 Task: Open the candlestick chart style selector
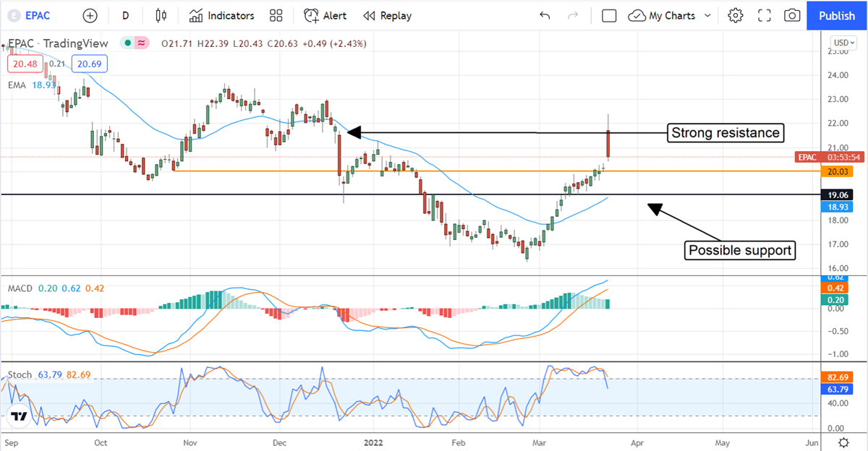pos(161,15)
